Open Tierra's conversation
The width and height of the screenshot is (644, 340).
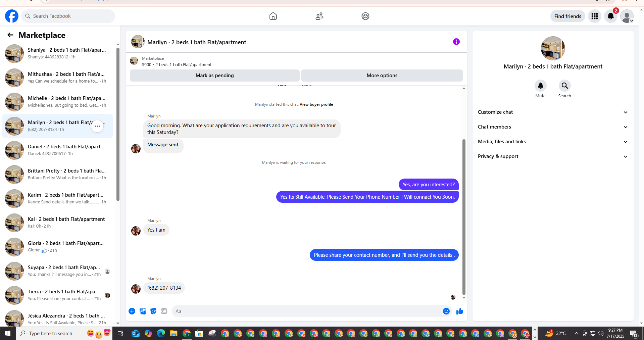click(x=58, y=295)
